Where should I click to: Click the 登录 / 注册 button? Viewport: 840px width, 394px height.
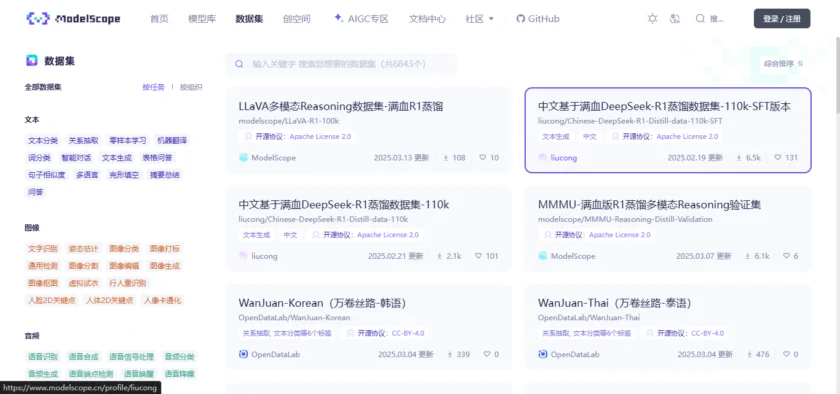[782, 19]
